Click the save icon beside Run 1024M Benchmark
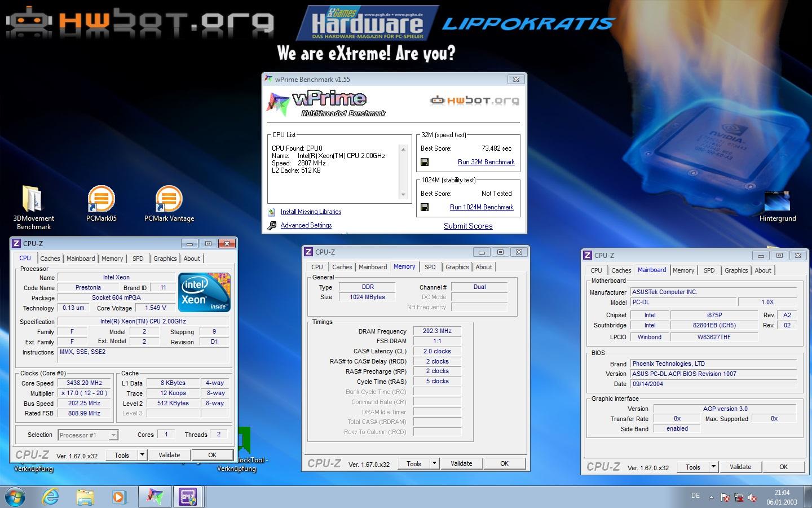 tap(425, 207)
